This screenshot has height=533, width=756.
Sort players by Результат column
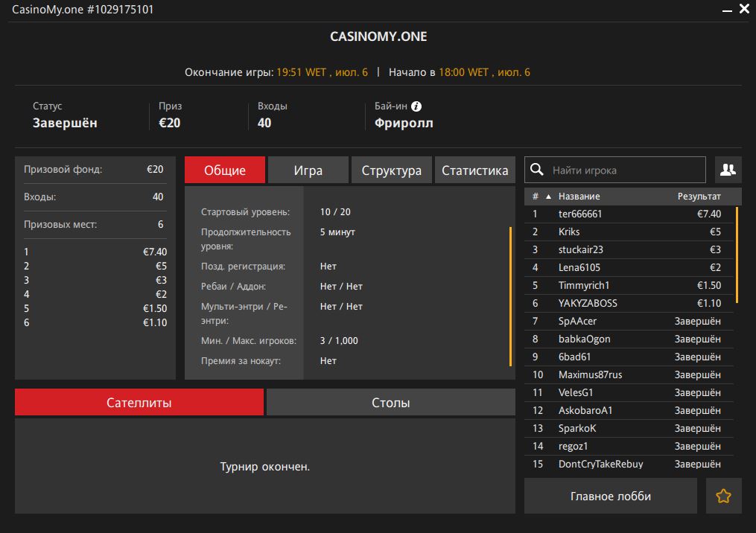[698, 197]
